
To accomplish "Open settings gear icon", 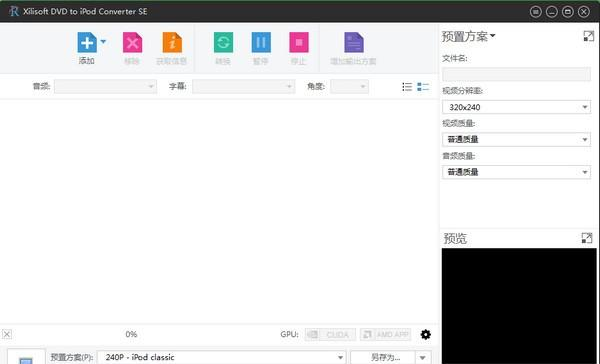I will click(426, 335).
